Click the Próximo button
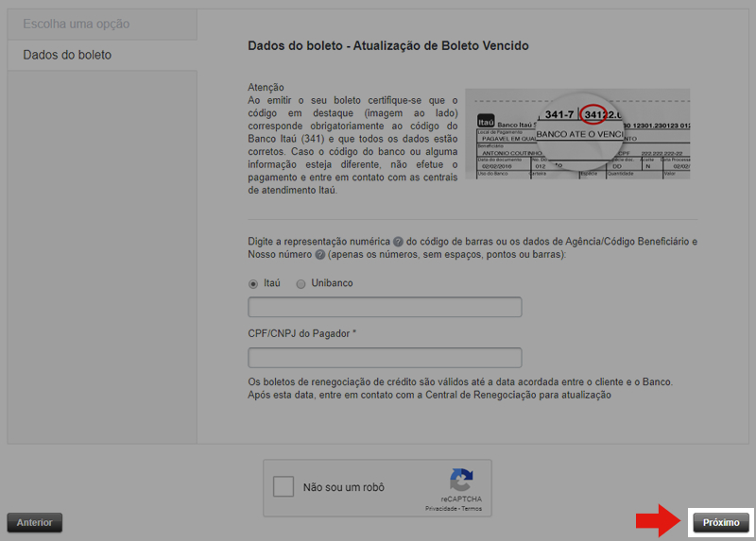This screenshot has width=756, height=541. [721, 523]
